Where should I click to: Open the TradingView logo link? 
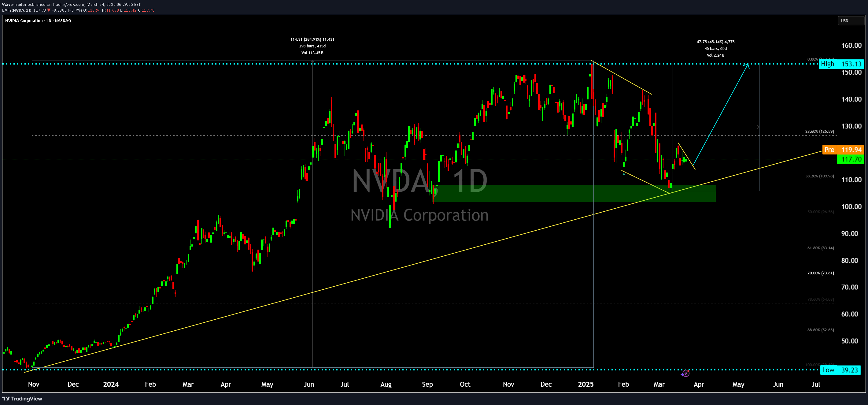(x=22, y=399)
